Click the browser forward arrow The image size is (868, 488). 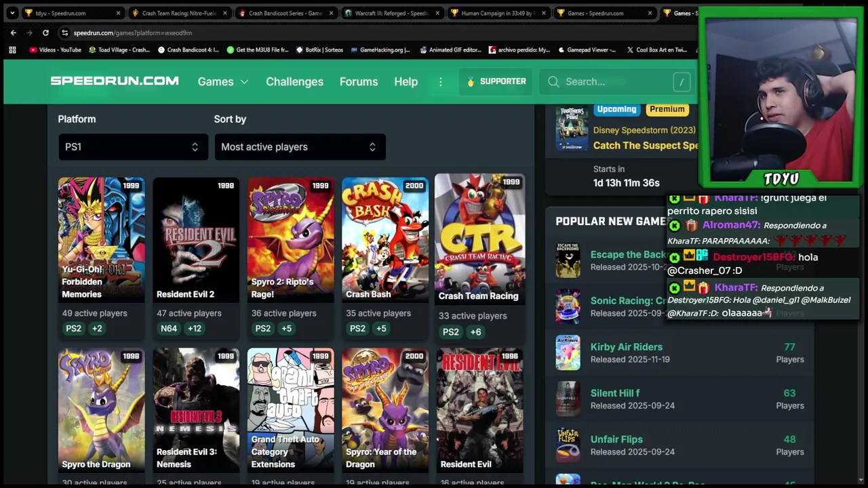tap(29, 33)
